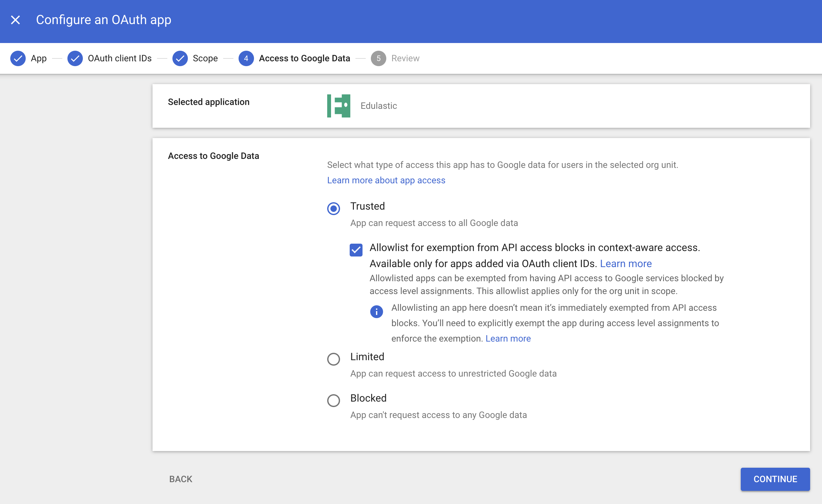
Task: Click the Selected application heading
Action: [x=208, y=102]
